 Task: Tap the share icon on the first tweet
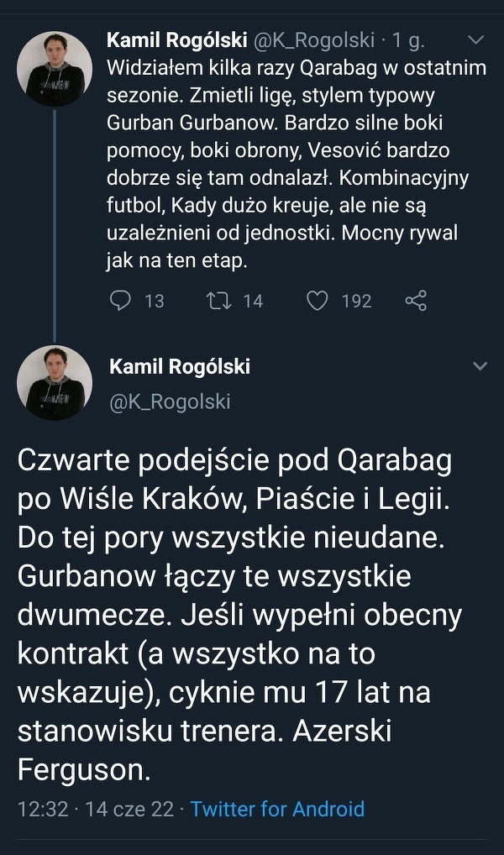click(x=416, y=300)
